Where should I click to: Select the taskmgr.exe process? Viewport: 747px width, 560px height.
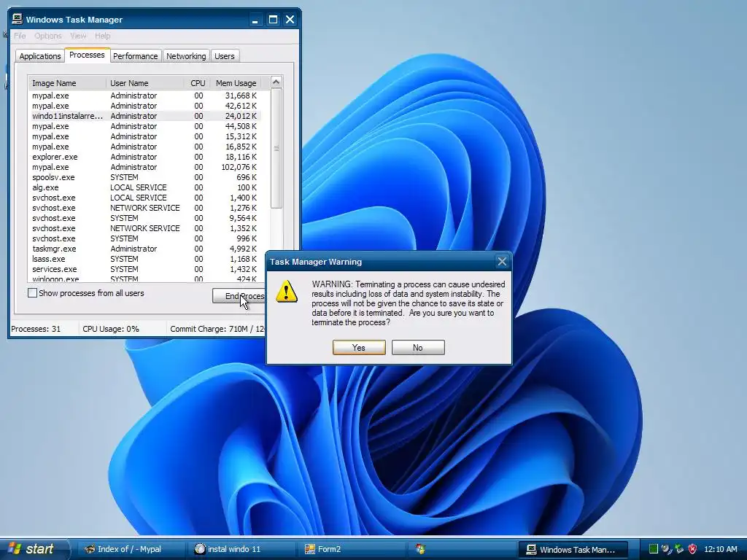tap(144, 249)
